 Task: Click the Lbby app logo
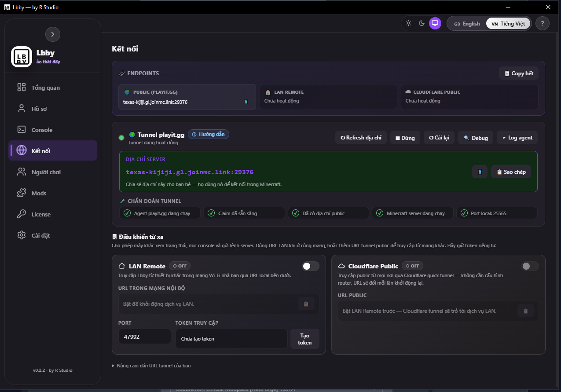pos(22,57)
